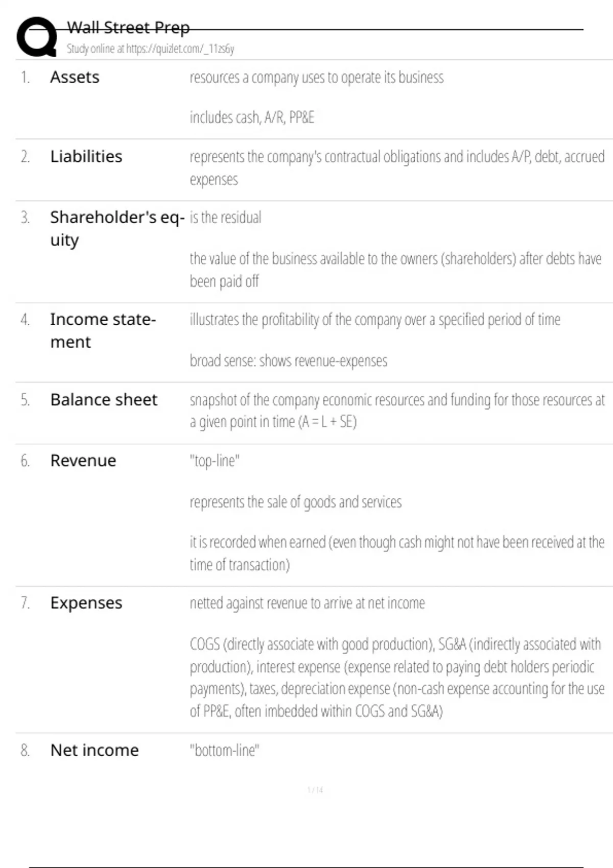Select the Liabilities term
Image resolution: width=613 pixels, height=868 pixels.
tap(86, 156)
